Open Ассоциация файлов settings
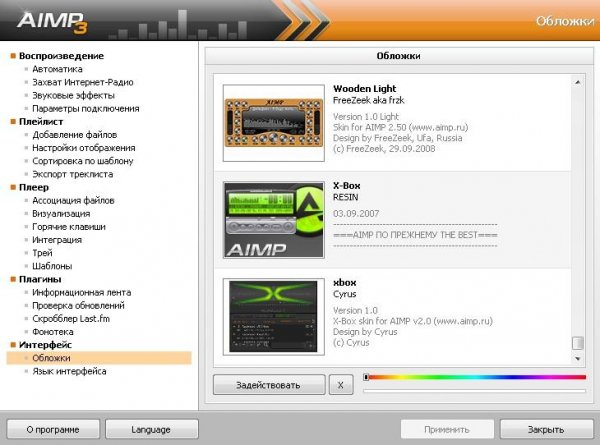The height and width of the screenshot is (445, 600). (73, 200)
